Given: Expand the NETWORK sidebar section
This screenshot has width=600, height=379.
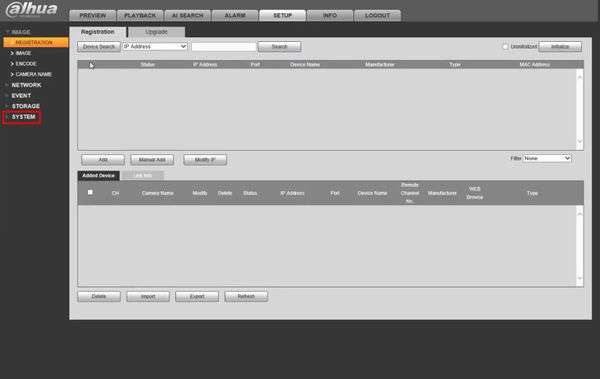Looking at the screenshot, I should click(x=26, y=85).
